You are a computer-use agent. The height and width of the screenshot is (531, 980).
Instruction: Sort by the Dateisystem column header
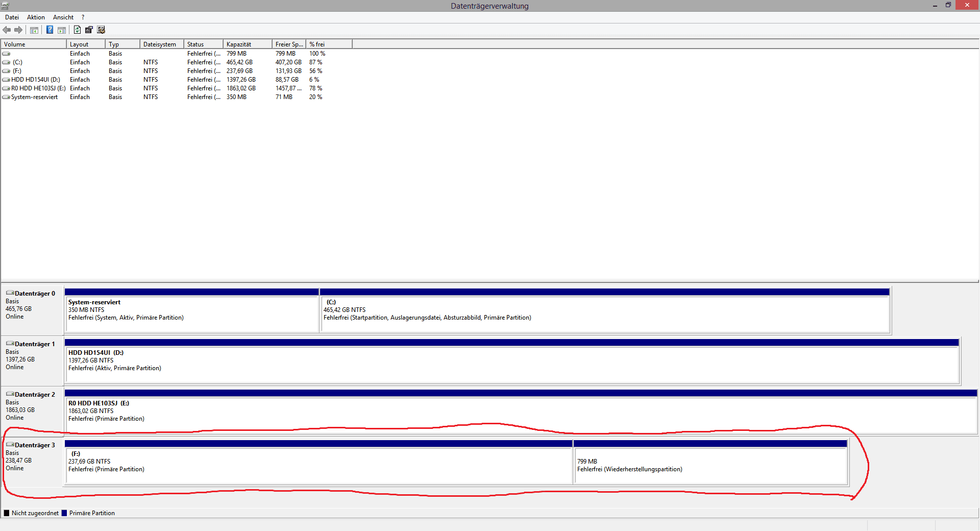162,44
